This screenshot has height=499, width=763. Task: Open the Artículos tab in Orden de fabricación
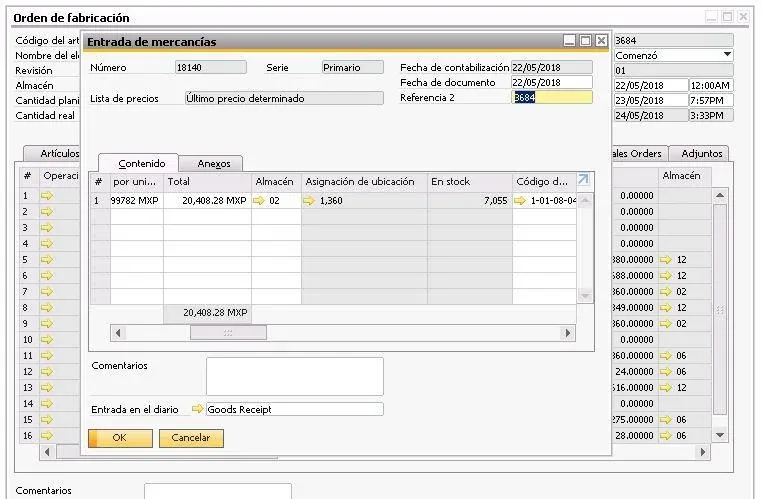pyautogui.click(x=54, y=154)
